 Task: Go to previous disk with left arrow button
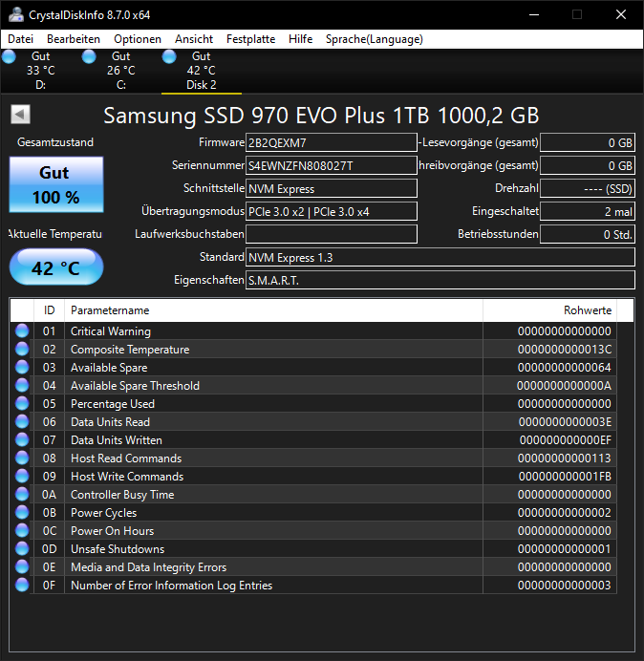coord(20,115)
